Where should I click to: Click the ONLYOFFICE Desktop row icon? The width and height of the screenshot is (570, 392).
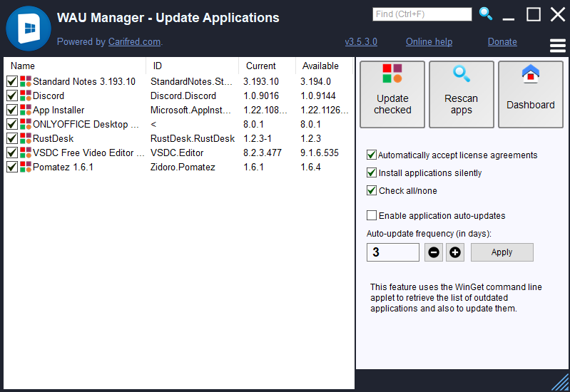[26, 124]
